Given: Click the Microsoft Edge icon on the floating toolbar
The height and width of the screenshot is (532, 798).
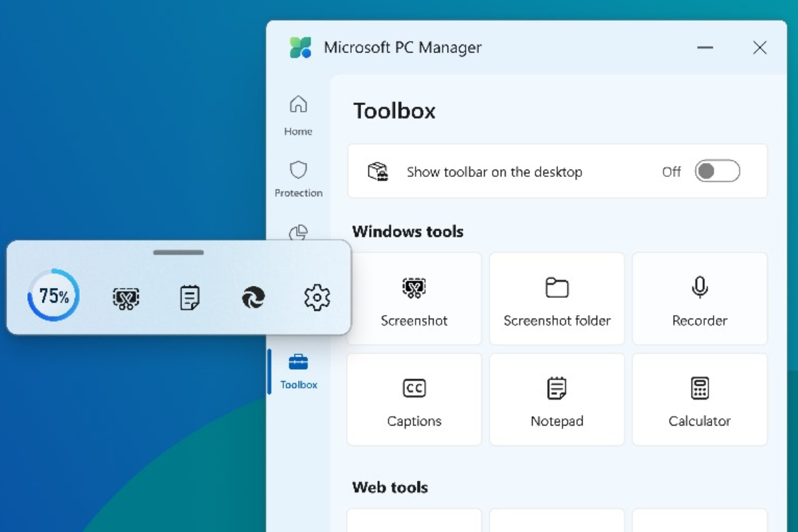Looking at the screenshot, I should [x=253, y=297].
